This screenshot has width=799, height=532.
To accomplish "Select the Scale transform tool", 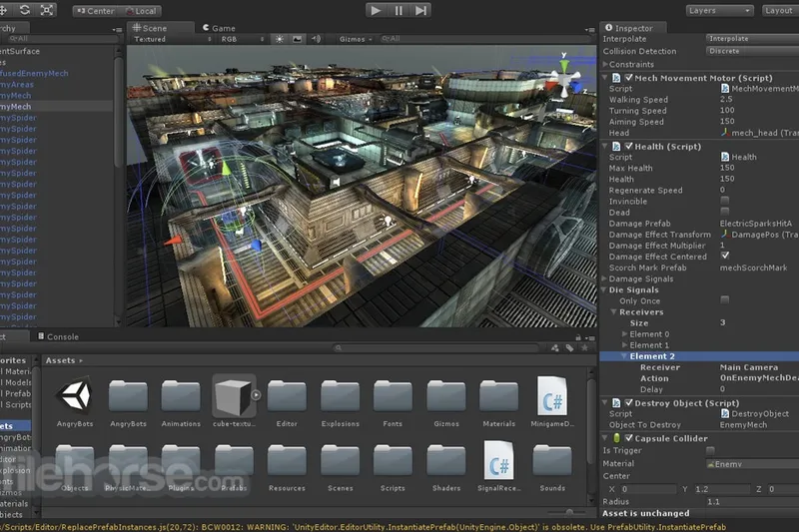I will pos(46,10).
